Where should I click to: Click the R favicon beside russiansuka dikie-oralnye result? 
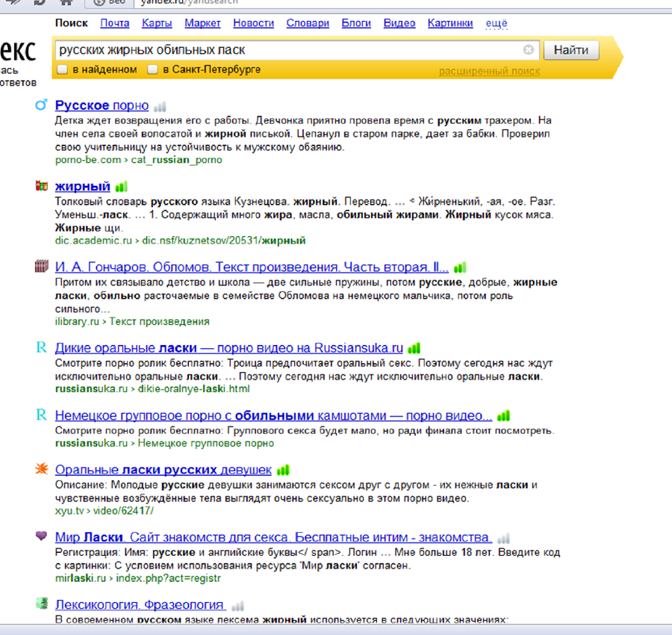click(x=41, y=347)
